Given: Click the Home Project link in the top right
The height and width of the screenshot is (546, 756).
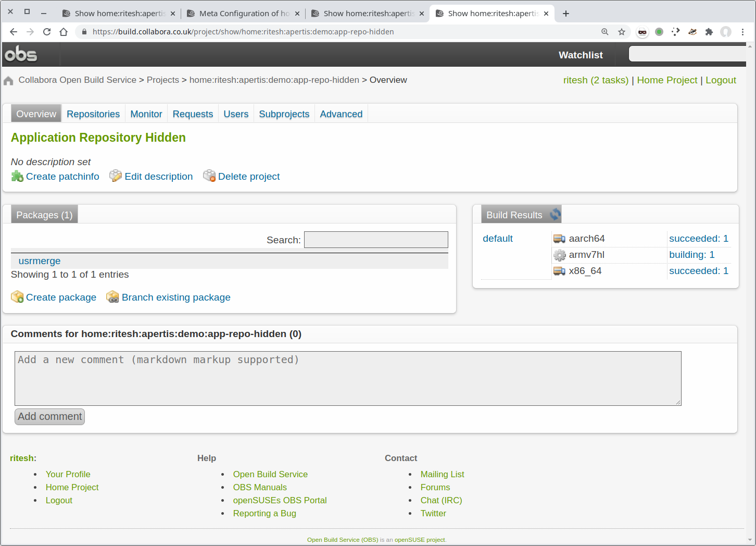Looking at the screenshot, I should (667, 80).
